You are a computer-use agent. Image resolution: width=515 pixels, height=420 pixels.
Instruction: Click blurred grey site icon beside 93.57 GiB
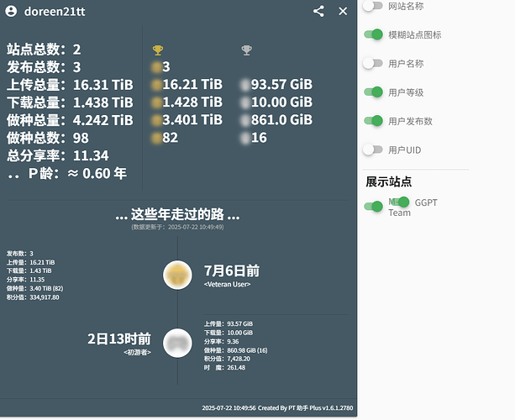point(245,85)
